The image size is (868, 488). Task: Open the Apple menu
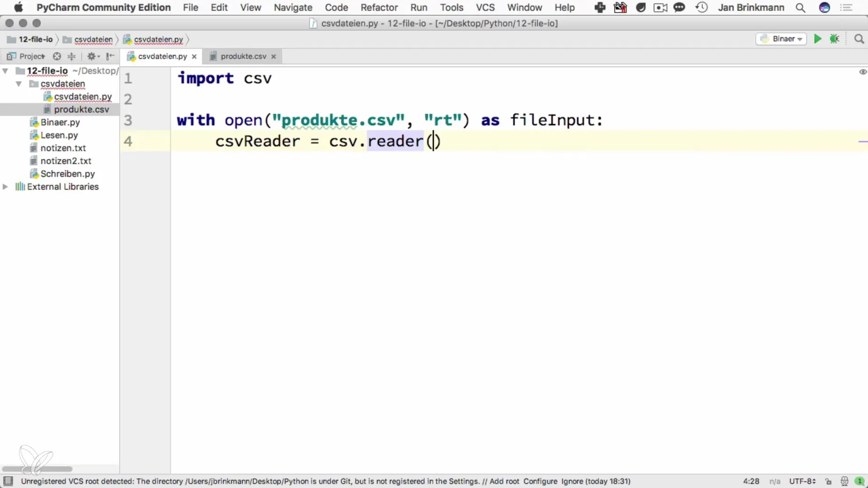coord(18,8)
